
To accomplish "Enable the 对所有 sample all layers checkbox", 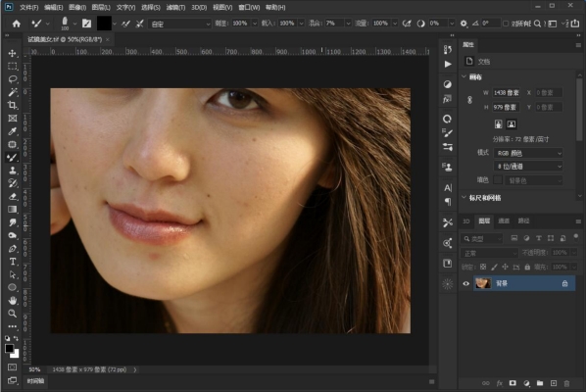I will [x=506, y=24].
